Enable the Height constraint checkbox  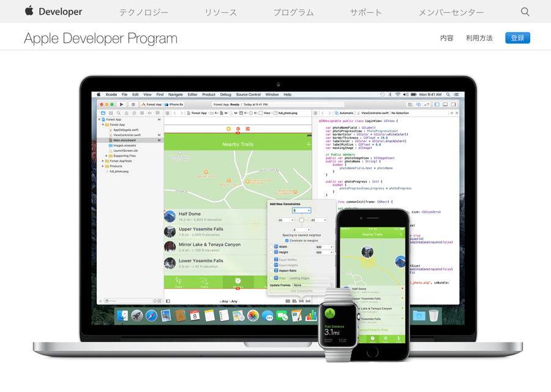pyautogui.click(x=271, y=252)
